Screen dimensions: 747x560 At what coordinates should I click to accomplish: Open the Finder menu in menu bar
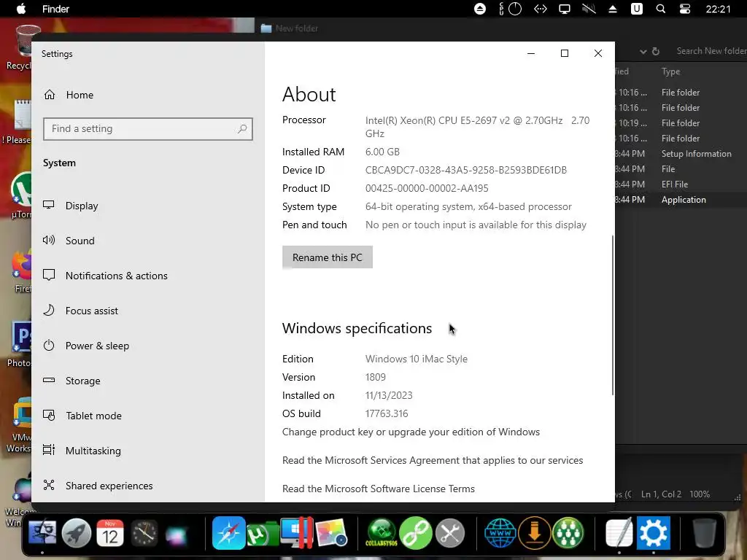tap(55, 9)
